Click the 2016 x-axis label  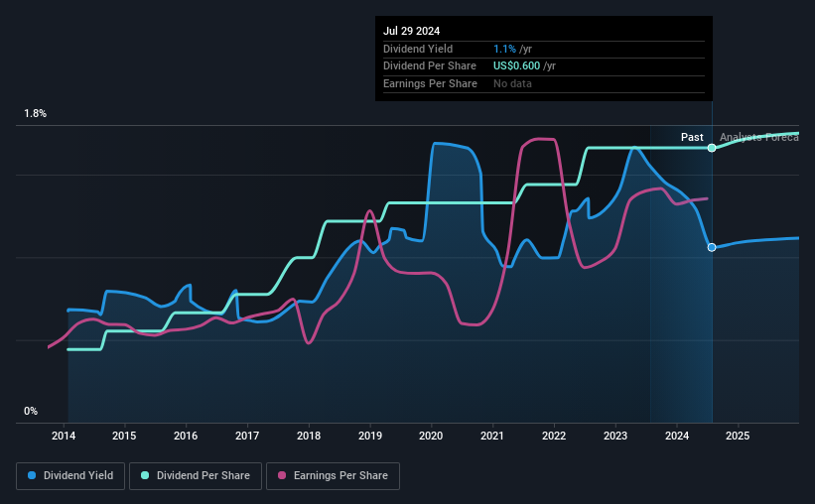click(x=186, y=436)
